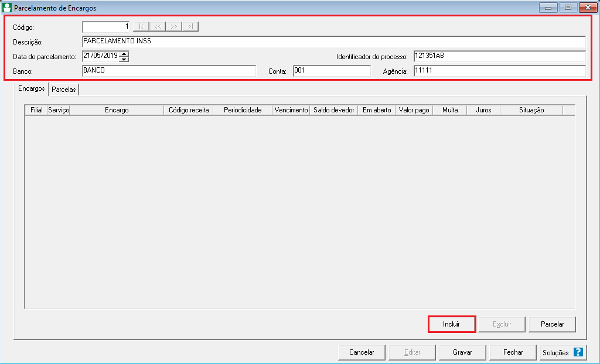The image size is (600, 364).
Task: Click into the Banco input field
Action: point(169,71)
